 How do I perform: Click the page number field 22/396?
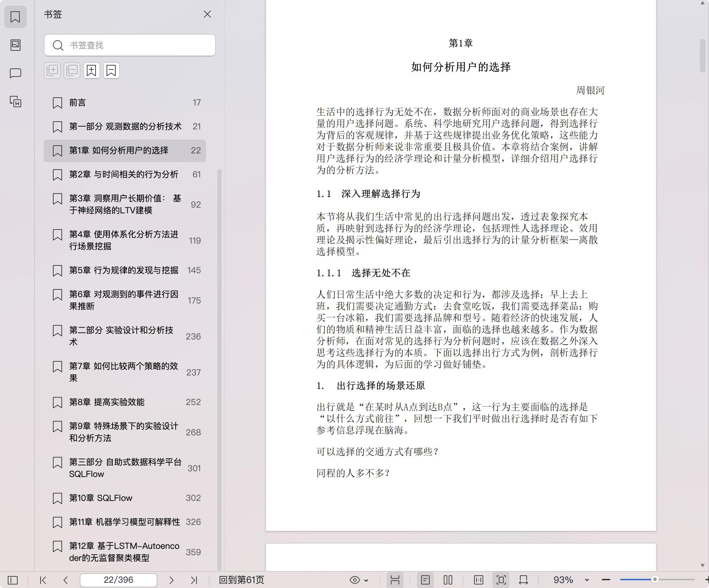click(x=119, y=580)
